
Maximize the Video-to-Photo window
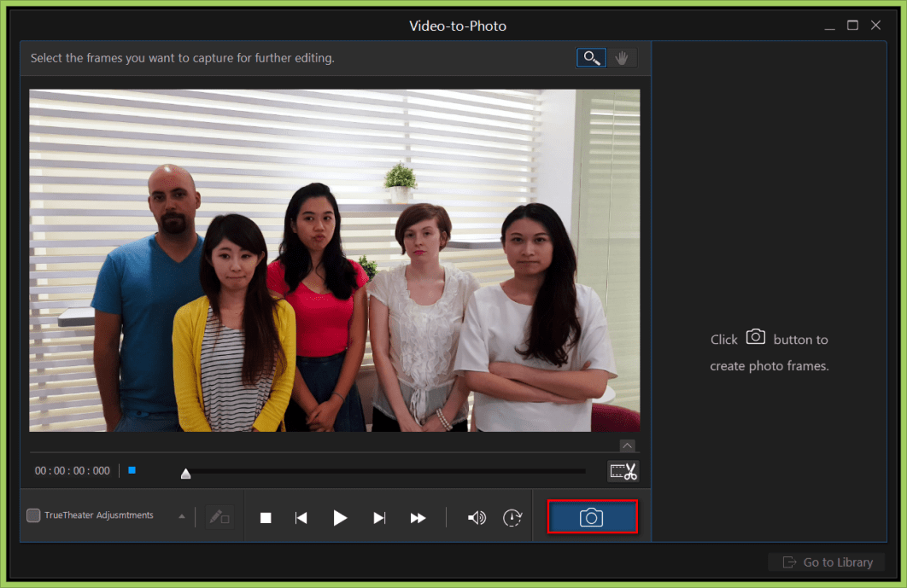coord(852,26)
